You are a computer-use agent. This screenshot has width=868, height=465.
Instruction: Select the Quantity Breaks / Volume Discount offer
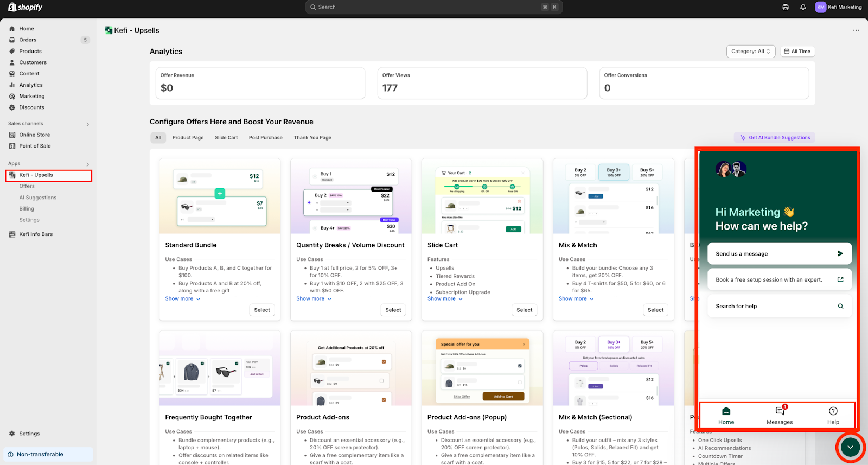tap(393, 310)
